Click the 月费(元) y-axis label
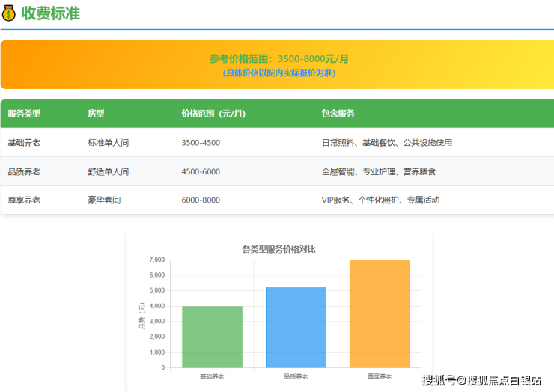 click(141, 315)
